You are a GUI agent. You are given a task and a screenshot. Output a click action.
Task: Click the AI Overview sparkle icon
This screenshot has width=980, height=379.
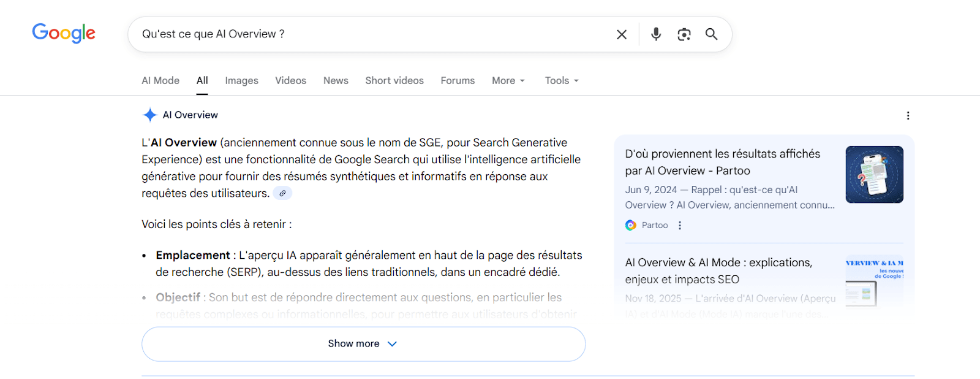150,115
